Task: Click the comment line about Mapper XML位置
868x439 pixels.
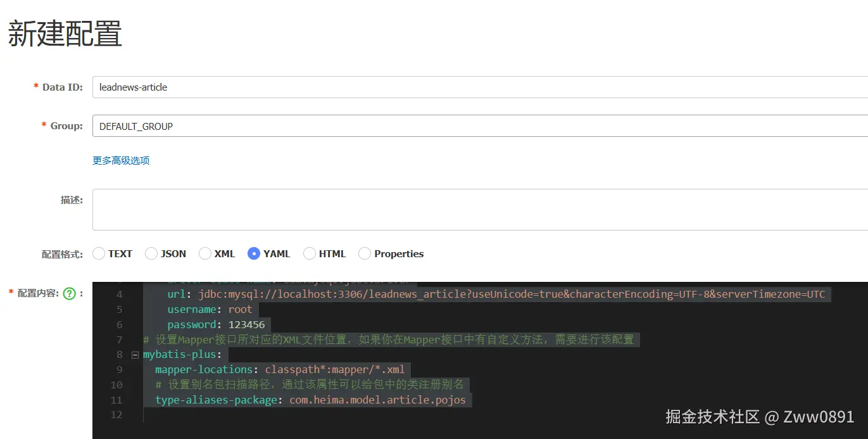Action: (x=388, y=340)
